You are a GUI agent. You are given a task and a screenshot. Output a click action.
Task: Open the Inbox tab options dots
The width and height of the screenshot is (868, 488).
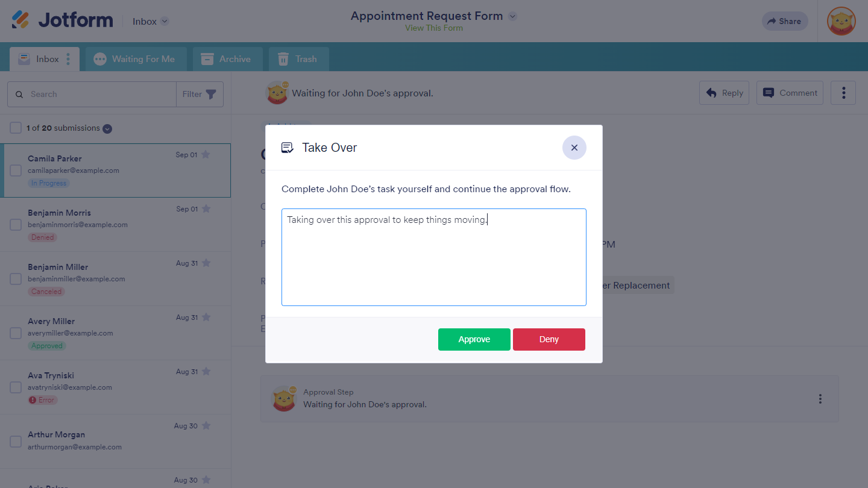[x=68, y=59]
